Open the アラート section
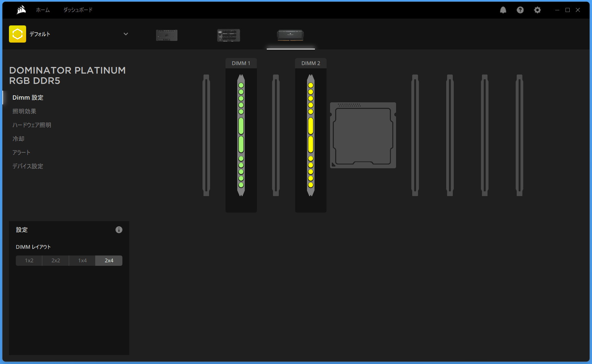The height and width of the screenshot is (364, 592). 21,152
